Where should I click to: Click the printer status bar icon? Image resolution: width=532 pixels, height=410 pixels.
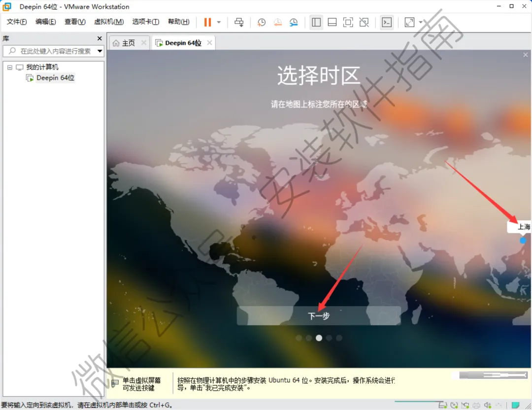[476, 405]
